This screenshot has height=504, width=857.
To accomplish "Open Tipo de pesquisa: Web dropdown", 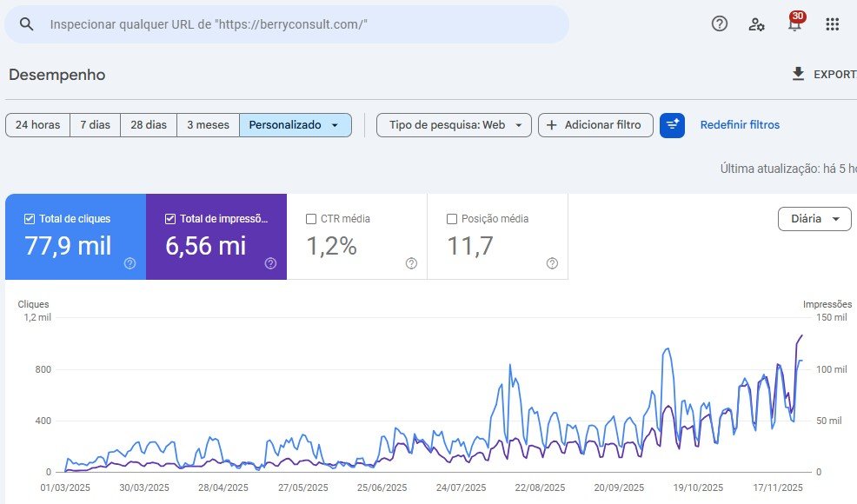I will [454, 125].
